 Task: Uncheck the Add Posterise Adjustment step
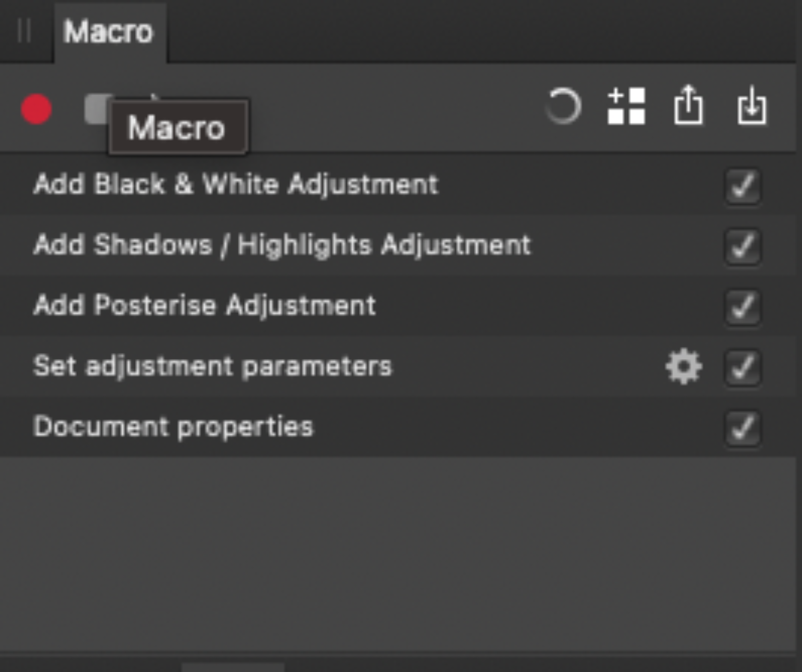pos(742,306)
